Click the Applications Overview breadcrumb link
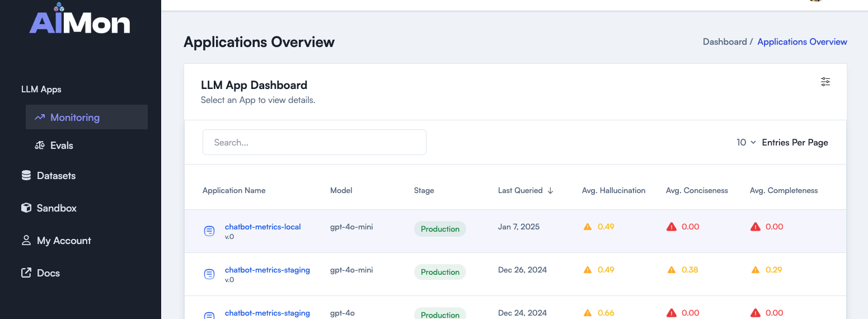 coord(802,42)
